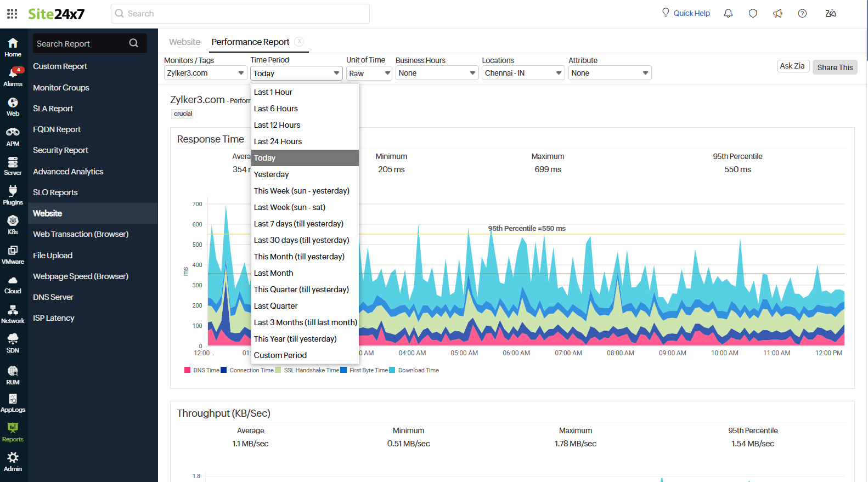Click the shield icon in the header
This screenshot has width=868, height=482.
[753, 13]
